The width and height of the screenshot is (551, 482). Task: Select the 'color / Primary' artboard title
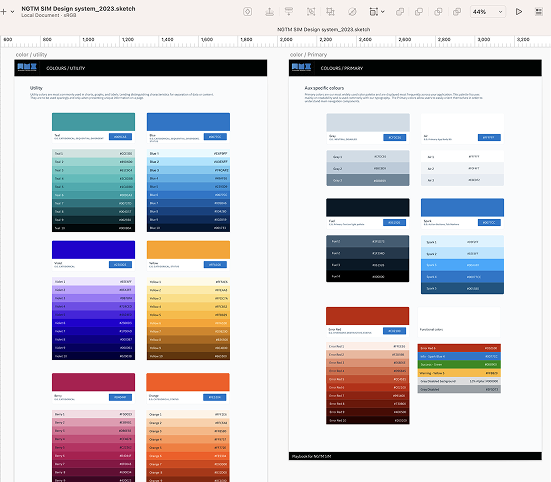(x=308, y=54)
